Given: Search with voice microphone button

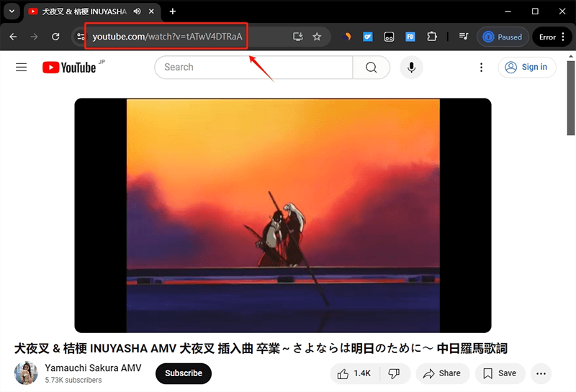Looking at the screenshot, I should [x=411, y=67].
